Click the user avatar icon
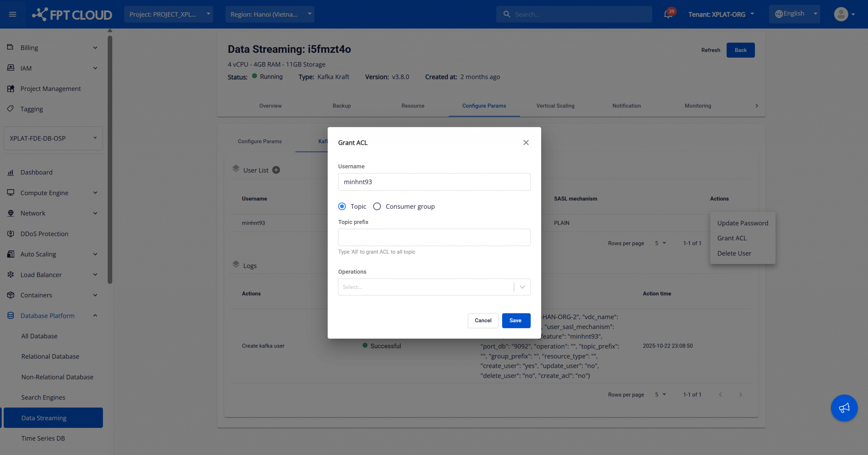 coord(841,14)
